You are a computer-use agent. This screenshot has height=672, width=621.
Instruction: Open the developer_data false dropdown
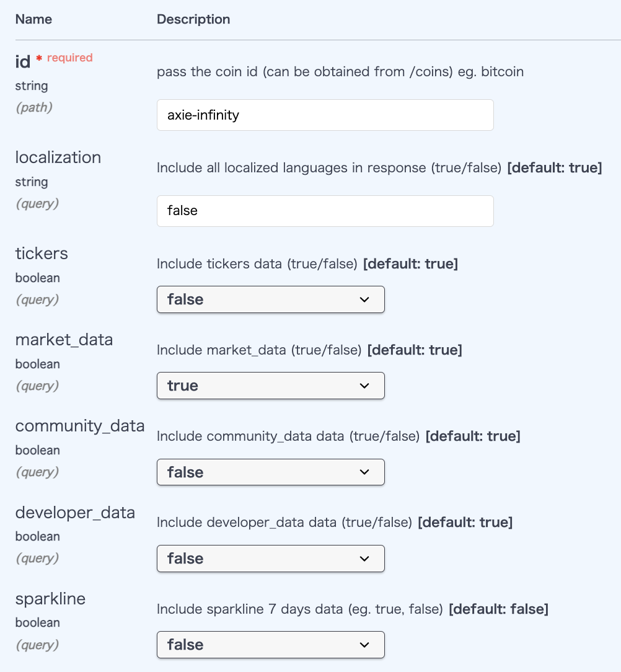(x=271, y=558)
